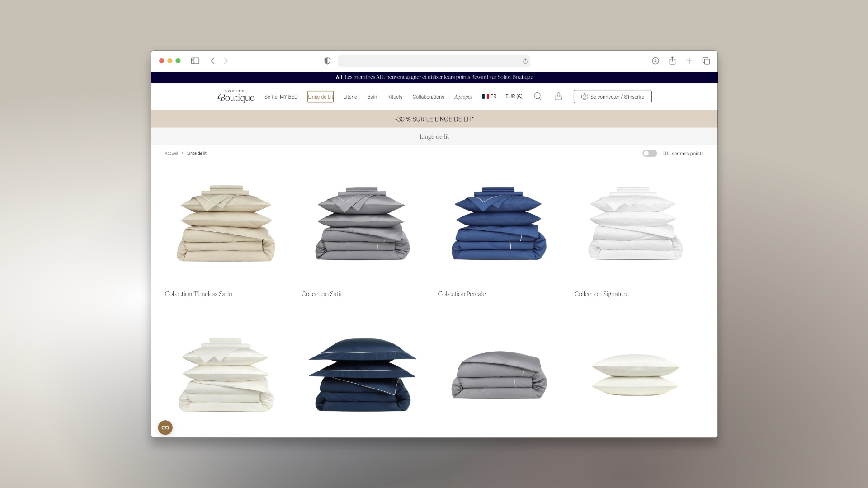Expand the Literie menu
868x488 pixels.
click(x=350, y=97)
